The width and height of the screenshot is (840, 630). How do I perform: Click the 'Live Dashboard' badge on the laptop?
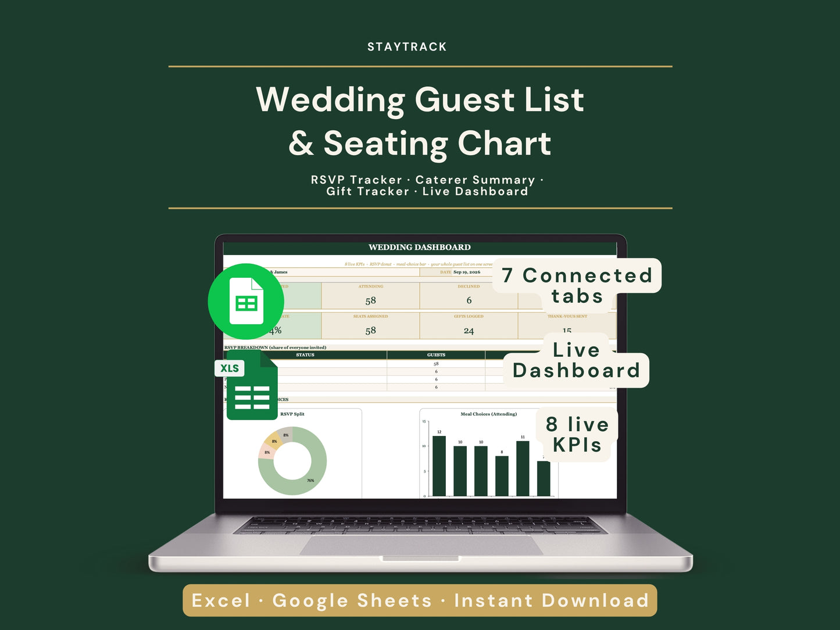tap(576, 360)
